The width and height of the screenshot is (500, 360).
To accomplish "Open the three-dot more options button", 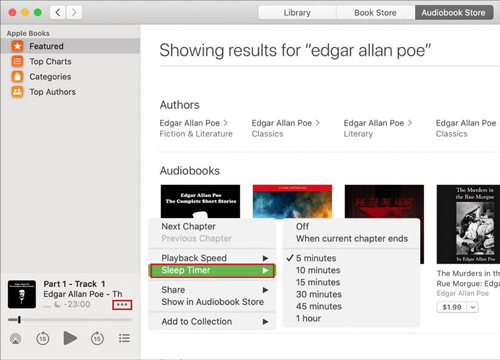I will (122, 305).
